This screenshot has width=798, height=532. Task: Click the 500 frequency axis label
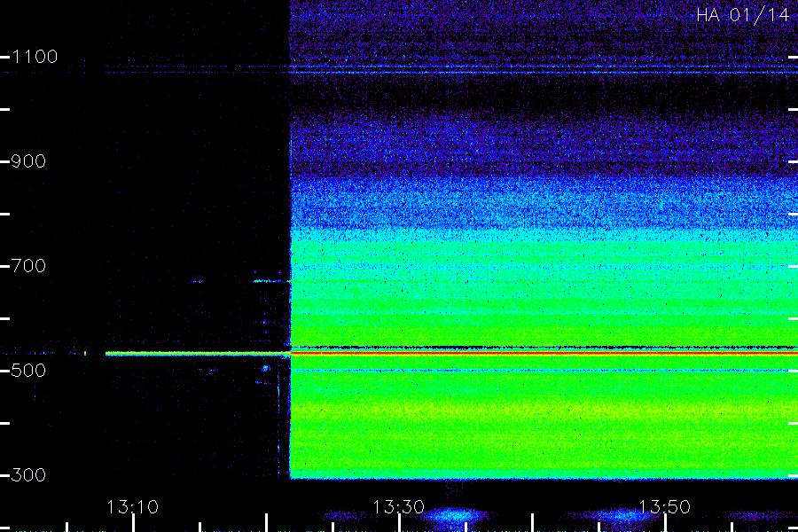click(28, 371)
